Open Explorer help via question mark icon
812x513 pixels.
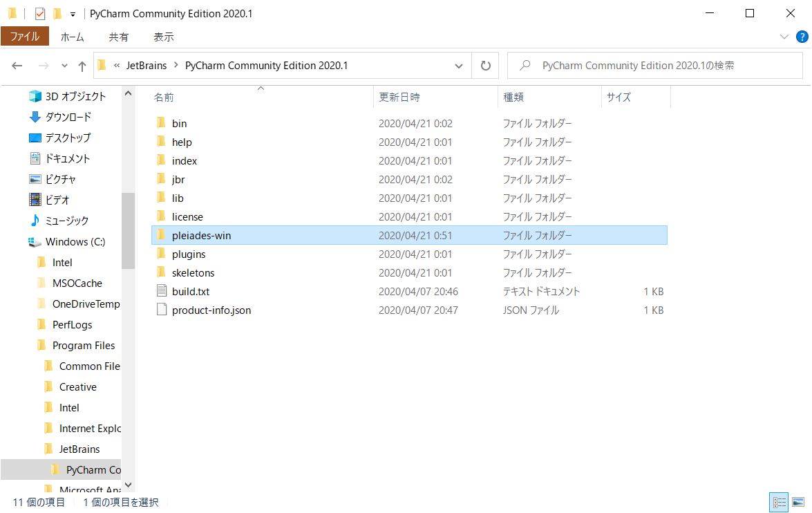click(x=802, y=37)
